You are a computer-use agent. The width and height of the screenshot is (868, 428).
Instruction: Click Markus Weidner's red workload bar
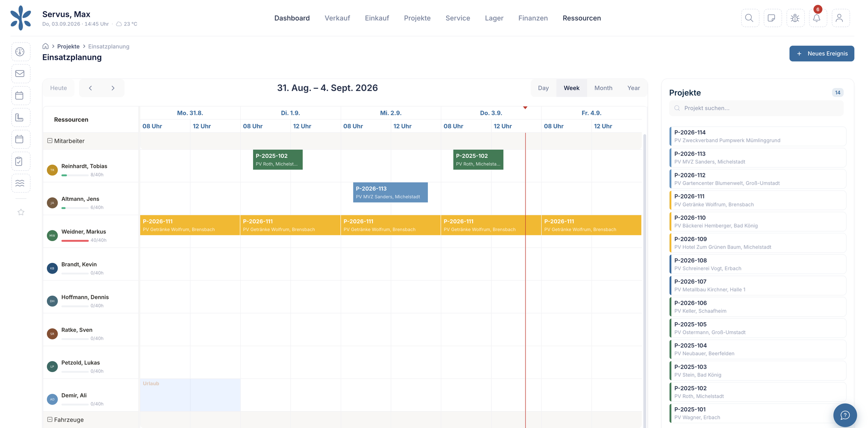coord(75,241)
